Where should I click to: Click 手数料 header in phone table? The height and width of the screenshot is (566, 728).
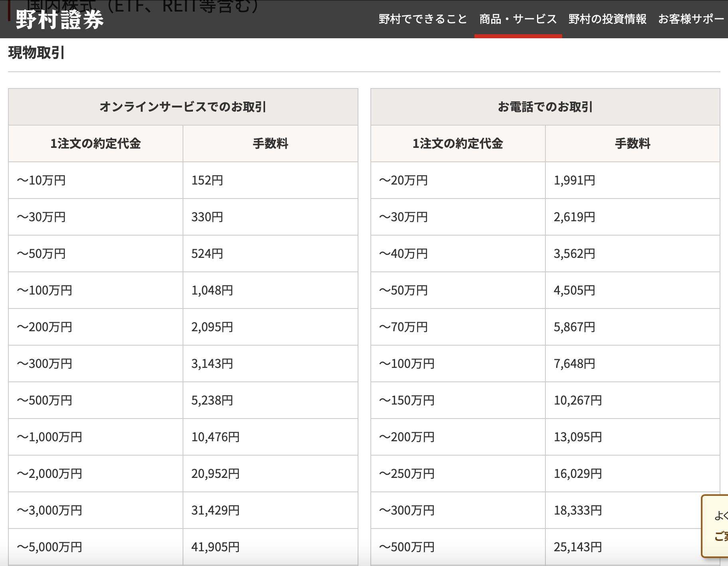point(633,143)
